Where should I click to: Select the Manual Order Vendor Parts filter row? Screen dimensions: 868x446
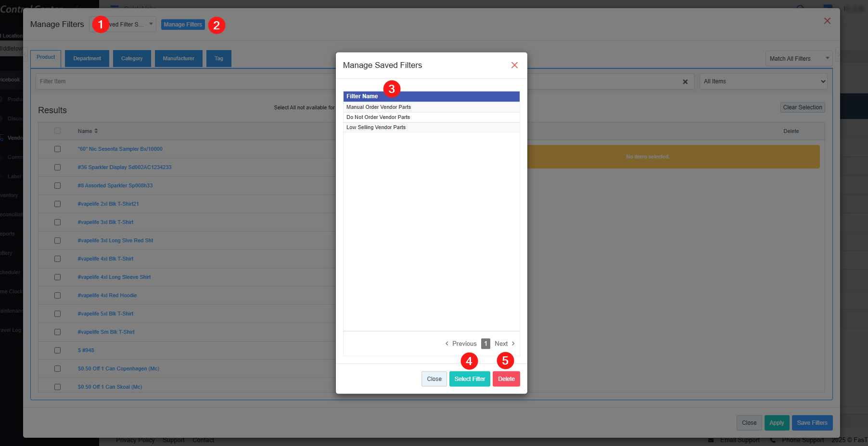click(432, 107)
